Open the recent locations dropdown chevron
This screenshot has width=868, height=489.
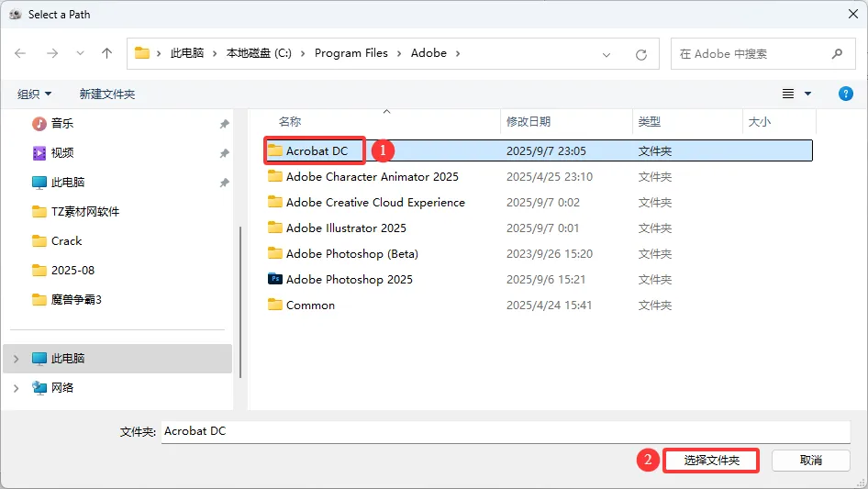(x=80, y=53)
